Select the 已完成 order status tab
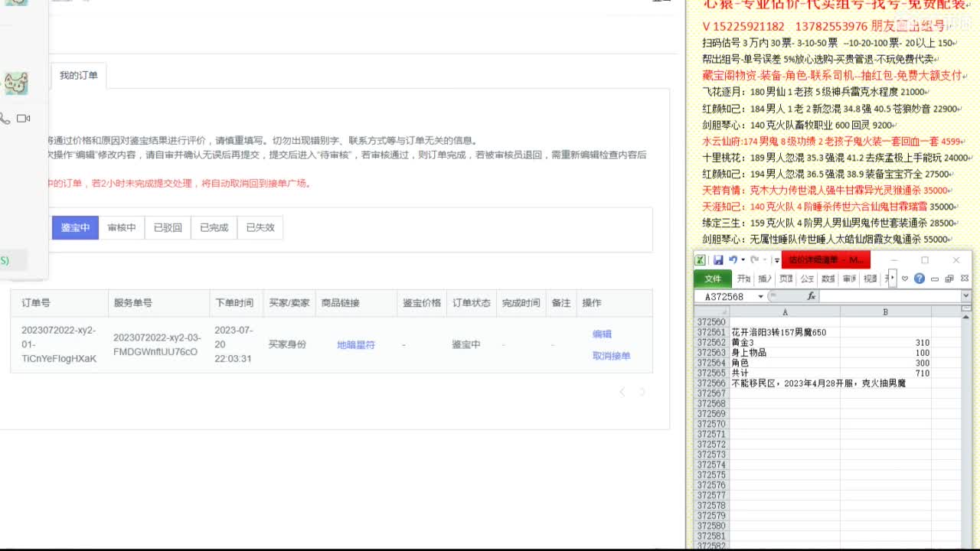This screenshot has width=980, height=551. click(214, 227)
